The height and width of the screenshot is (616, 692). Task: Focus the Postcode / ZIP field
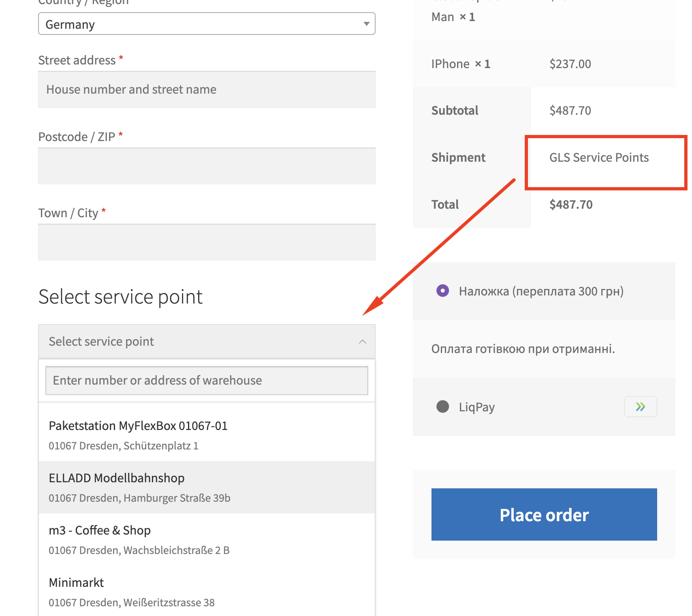[207, 166]
